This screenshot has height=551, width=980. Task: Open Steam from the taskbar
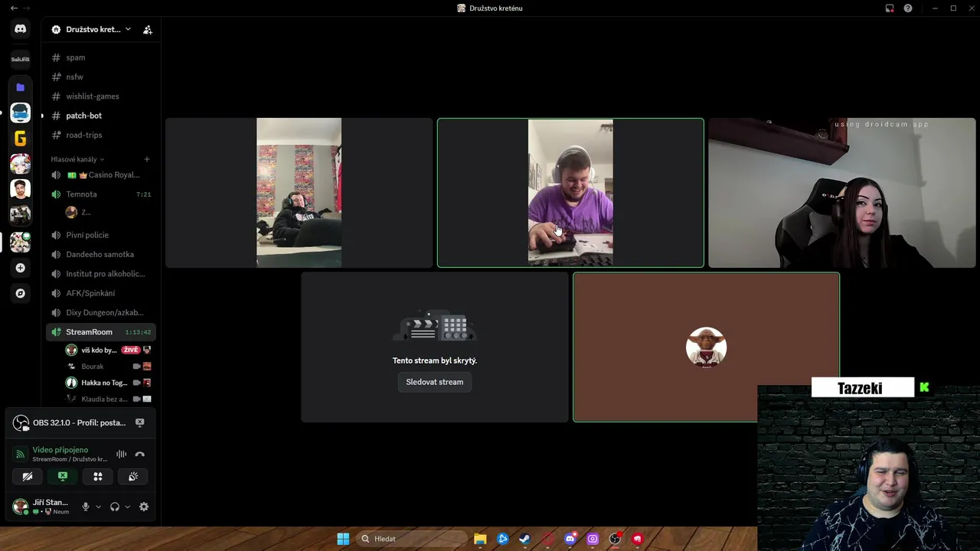click(x=524, y=539)
